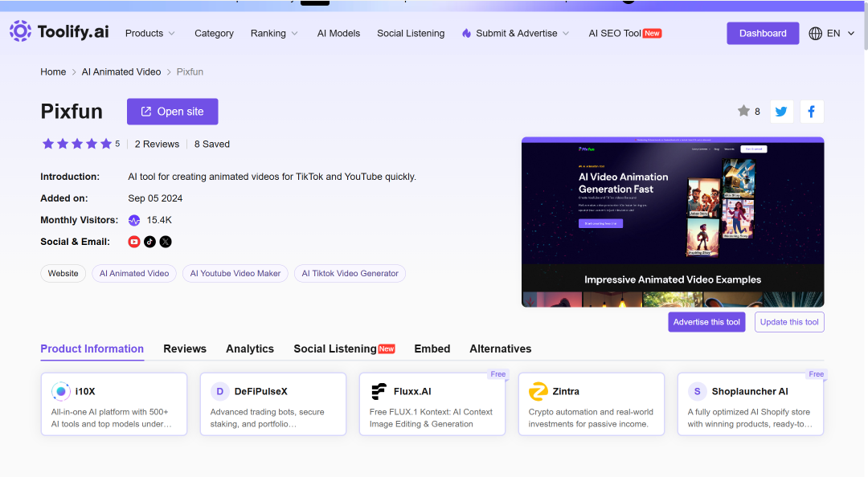Screen dimensions: 868x477
Task: Click the 8 Saved text
Action: (212, 144)
